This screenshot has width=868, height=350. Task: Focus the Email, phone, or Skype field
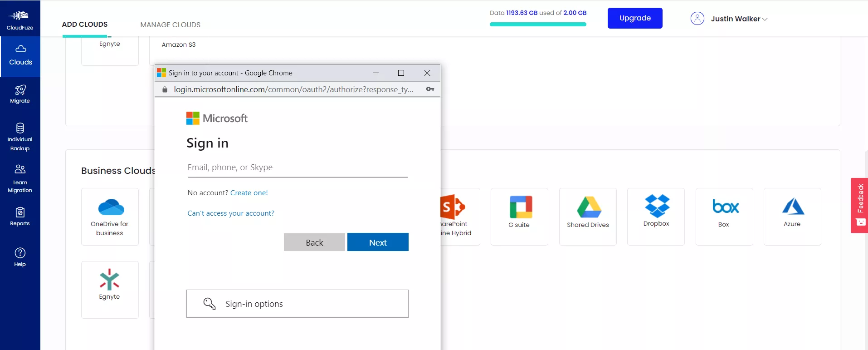tap(297, 168)
